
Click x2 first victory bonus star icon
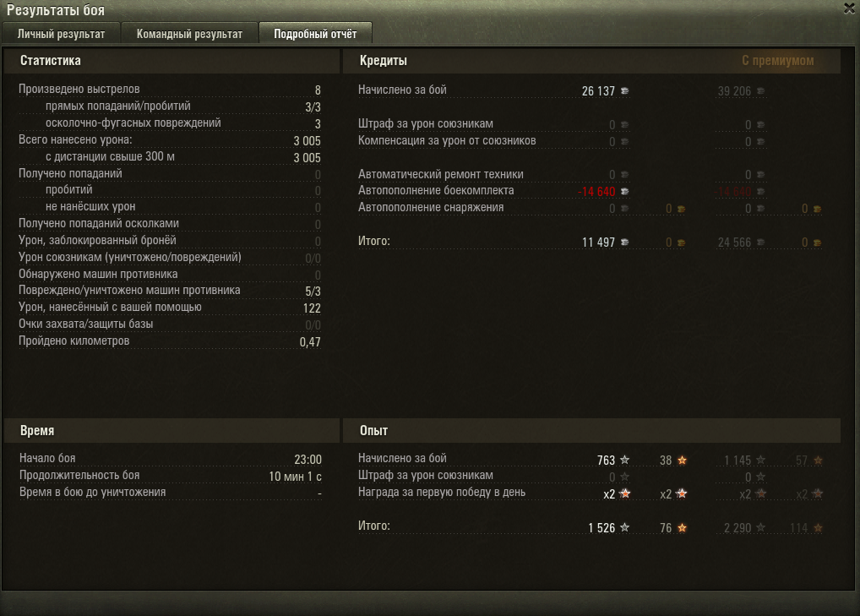pos(624,493)
